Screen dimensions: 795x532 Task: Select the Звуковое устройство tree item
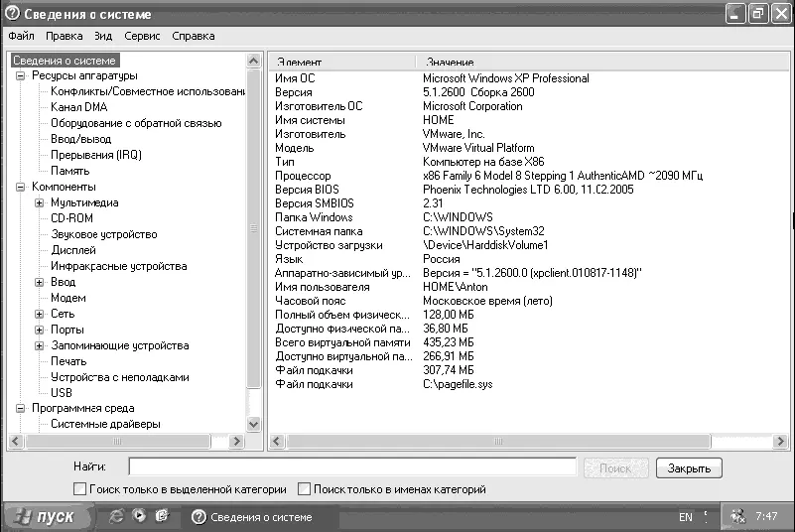(x=104, y=234)
